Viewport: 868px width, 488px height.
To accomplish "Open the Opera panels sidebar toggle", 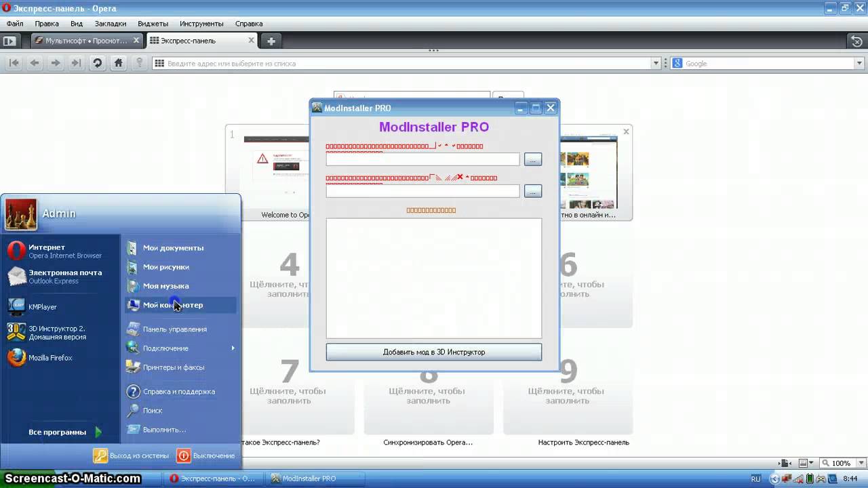I will [x=9, y=41].
